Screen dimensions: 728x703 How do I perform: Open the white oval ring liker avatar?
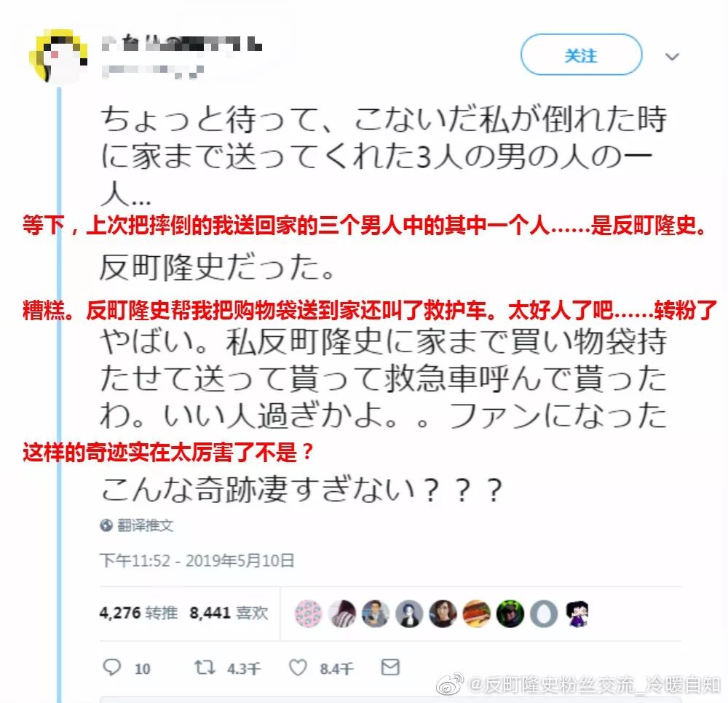[x=544, y=613]
